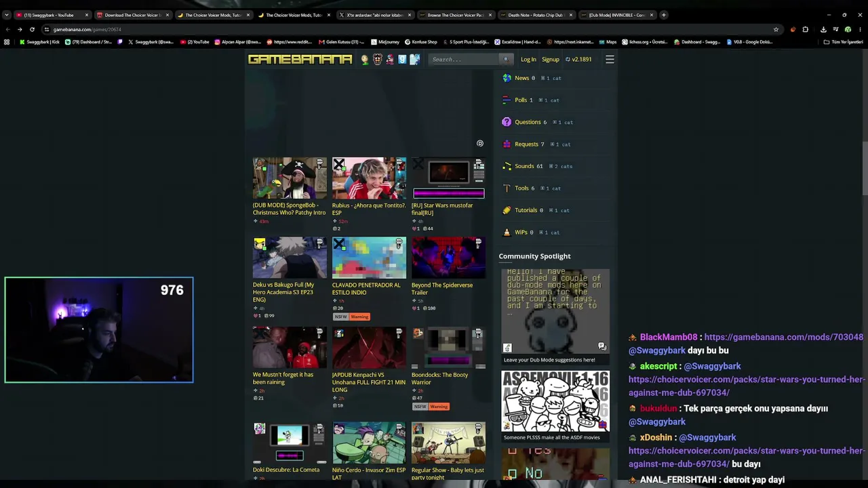Image resolution: width=868 pixels, height=488 pixels.
Task: Expand News '1 cat' categories
Action: pos(551,79)
